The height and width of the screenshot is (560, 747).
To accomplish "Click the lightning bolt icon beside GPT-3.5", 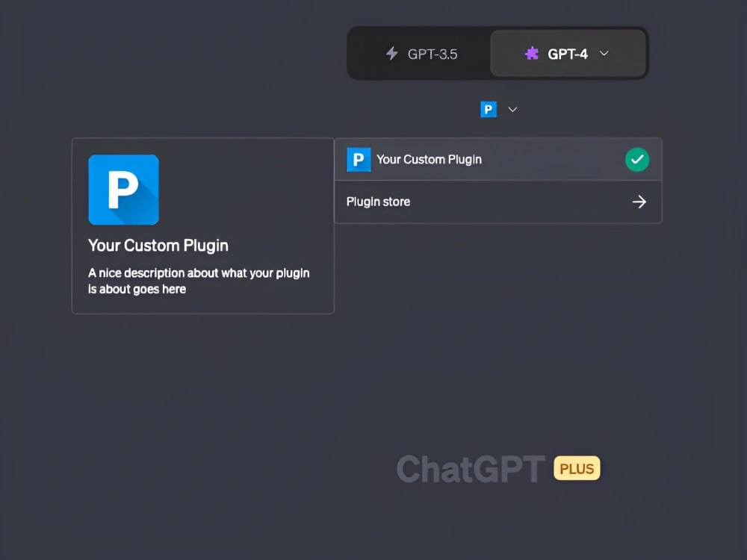I will coord(391,53).
